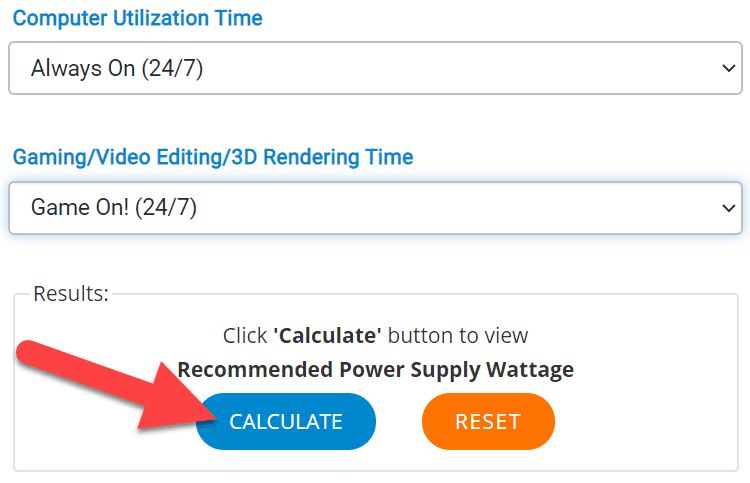Select the Game On! (24/7) value text
Viewport: 750px width, 483px height.
coord(114,208)
